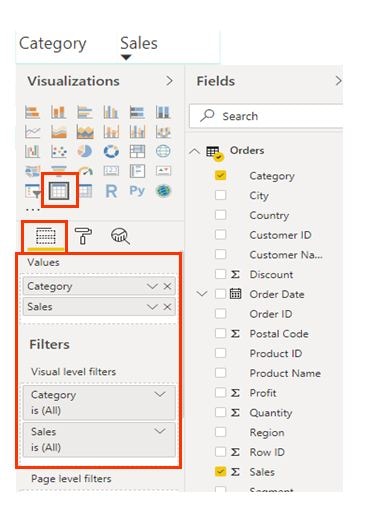Collapse the Visualizations pane arrow
This screenshot has height=514, width=369.
170,81
